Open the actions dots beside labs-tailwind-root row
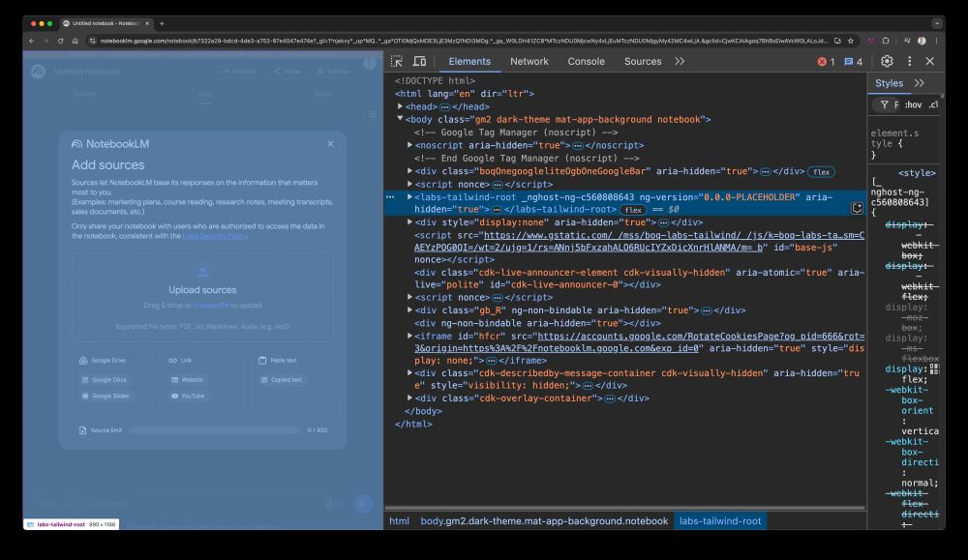The height and width of the screenshot is (560, 968). pyautogui.click(x=390, y=197)
